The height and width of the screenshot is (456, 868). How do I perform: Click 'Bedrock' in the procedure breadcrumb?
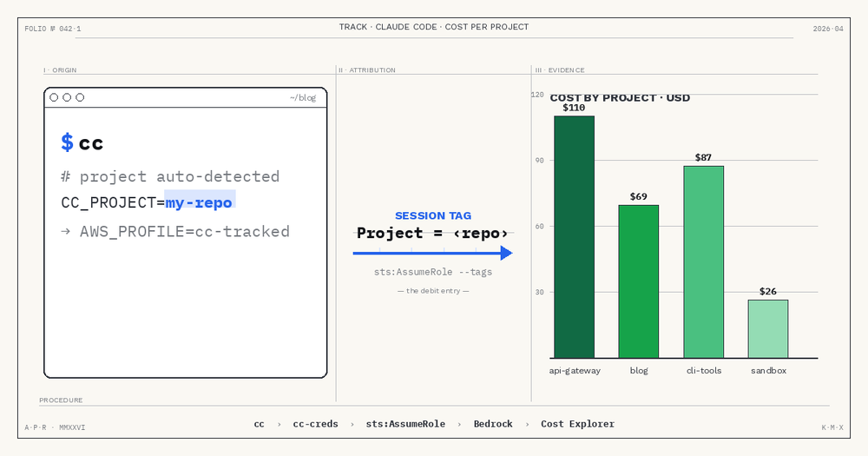[x=493, y=424]
